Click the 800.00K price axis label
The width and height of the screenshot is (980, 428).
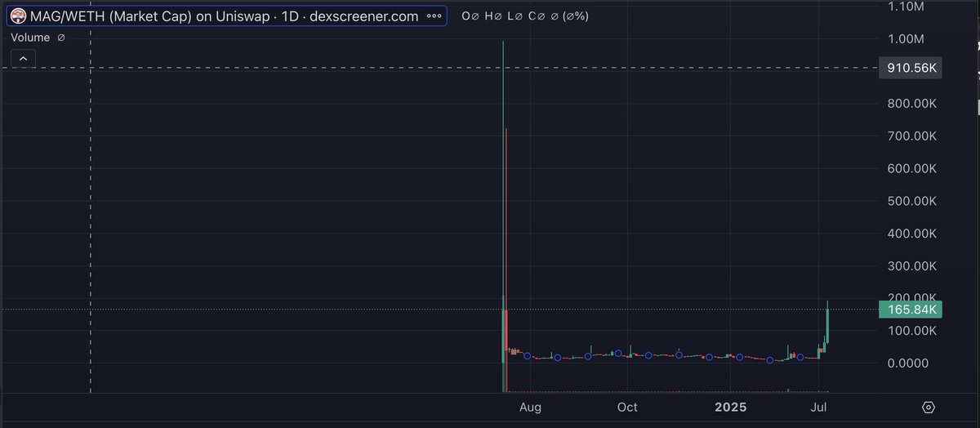pos(912,104)
